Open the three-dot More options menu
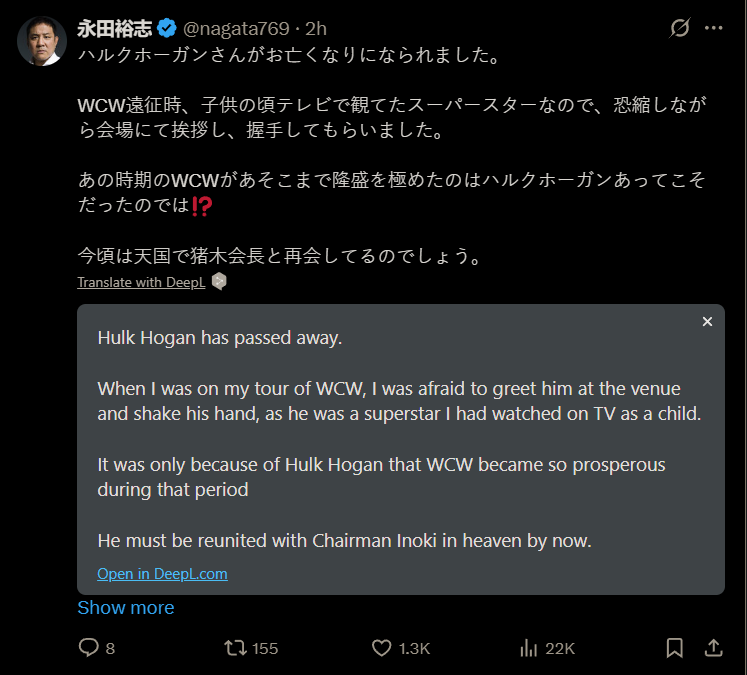Screen dimensions: 747x675 (713, 28)
